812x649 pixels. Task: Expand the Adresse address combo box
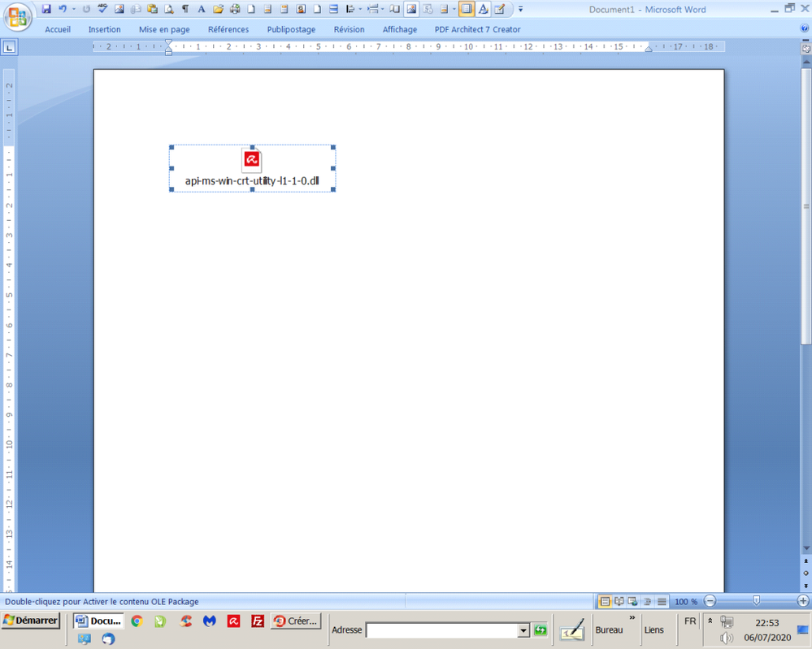click(523, 630)
